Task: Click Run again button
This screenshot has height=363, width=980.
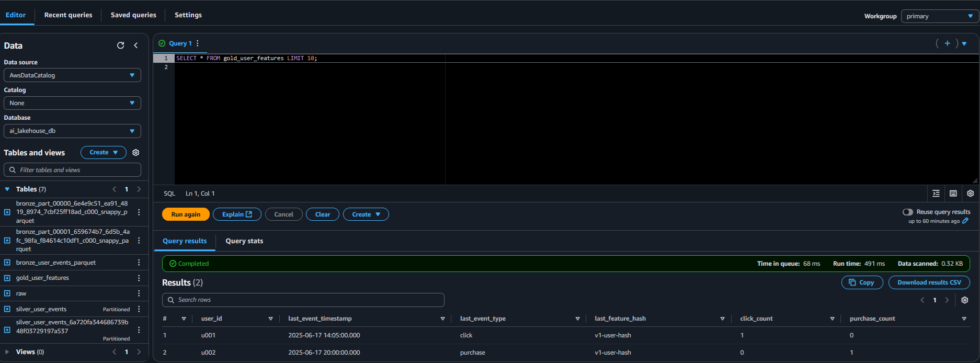Action: coord(186,214)
